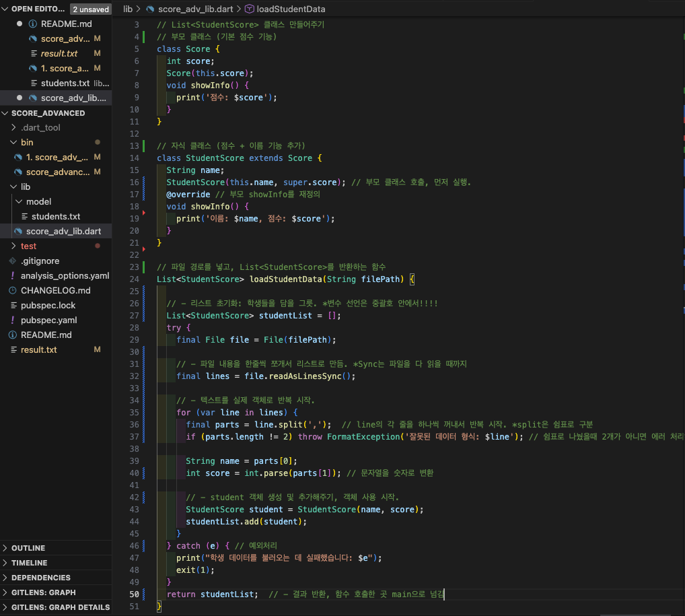Open pubspec.yaml in the explorer
The image size is (685, 616).
click(49, 320)
